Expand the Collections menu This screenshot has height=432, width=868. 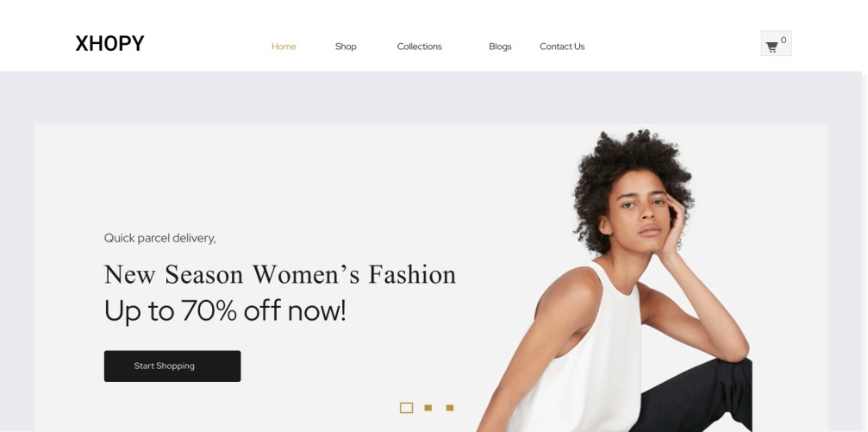pos(419,47)
